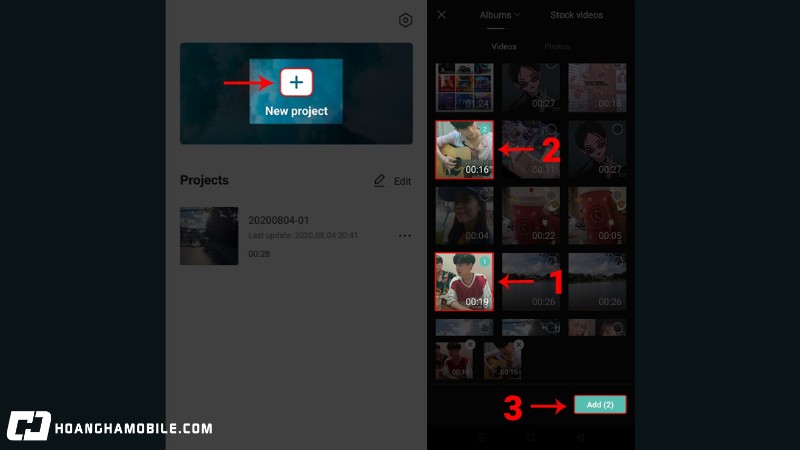800x450 pixels.
Task: Click the Add (2) button
Action: click(x=600, y=405)
